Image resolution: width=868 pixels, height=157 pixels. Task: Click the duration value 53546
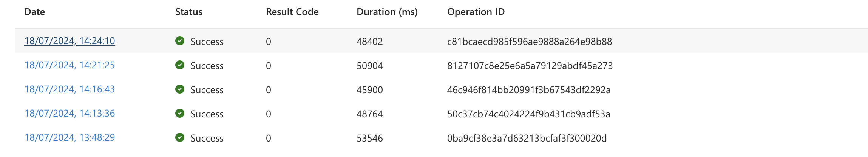[x=370, y=138]
